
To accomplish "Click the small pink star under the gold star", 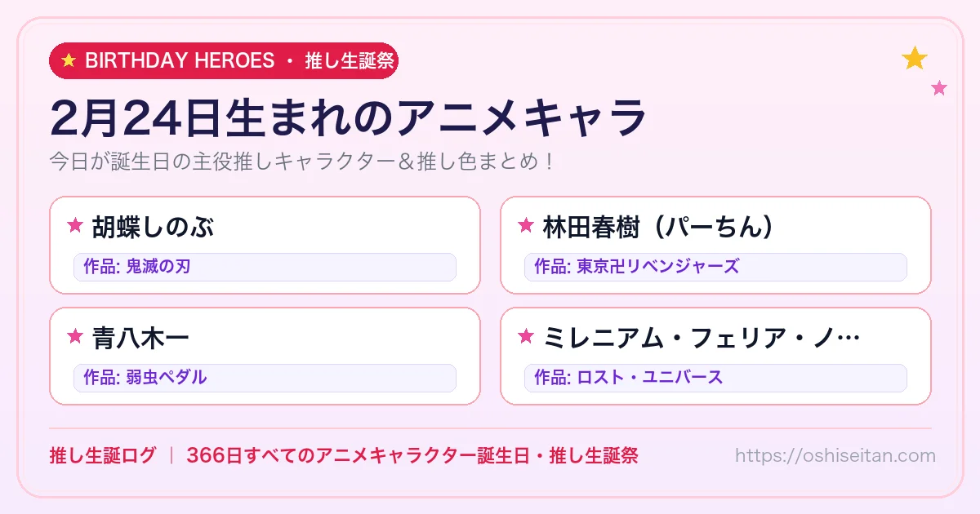I will coord(939,88).
